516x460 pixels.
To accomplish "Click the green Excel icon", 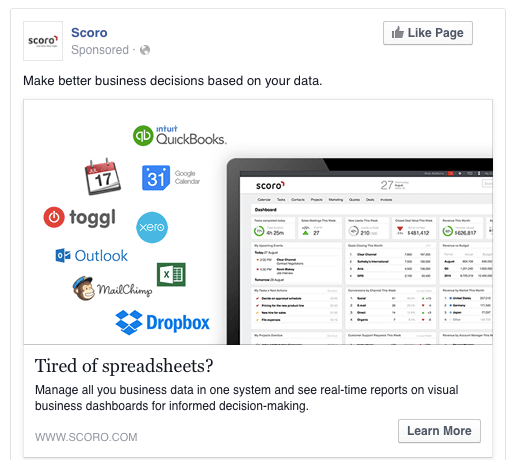I will 171,275.
